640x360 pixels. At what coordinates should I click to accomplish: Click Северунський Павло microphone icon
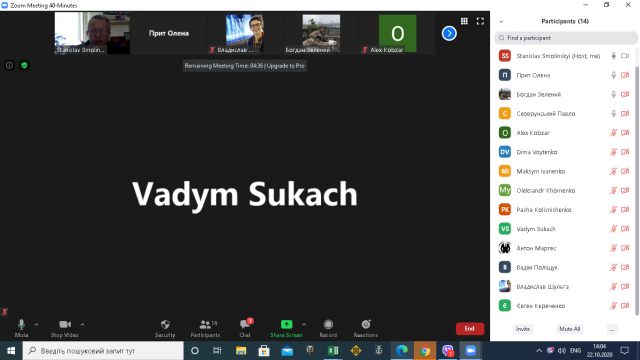pos(613,113)
